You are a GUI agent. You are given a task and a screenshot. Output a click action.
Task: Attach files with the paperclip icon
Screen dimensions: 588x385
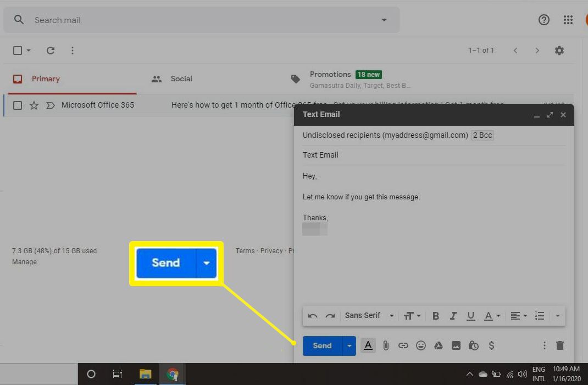click(386, 345)
